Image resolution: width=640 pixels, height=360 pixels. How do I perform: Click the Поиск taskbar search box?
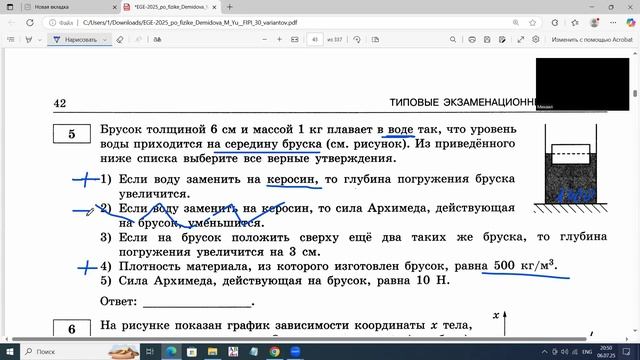80,351
